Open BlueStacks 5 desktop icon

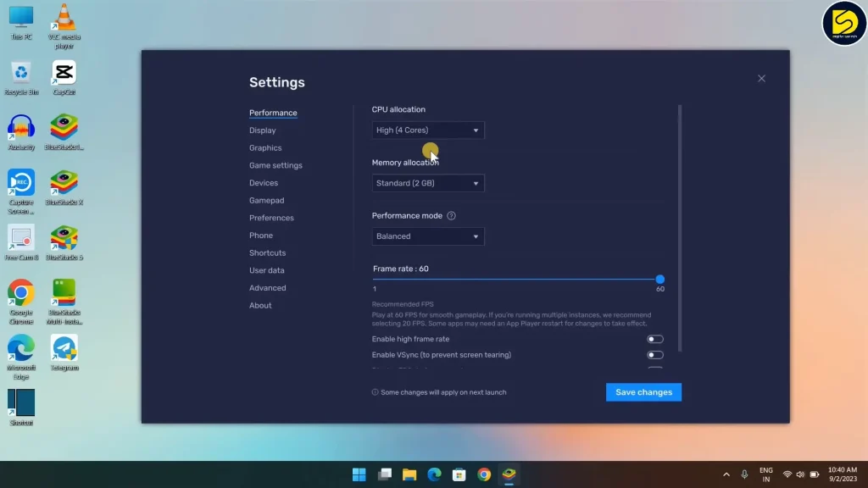point(64,240)
